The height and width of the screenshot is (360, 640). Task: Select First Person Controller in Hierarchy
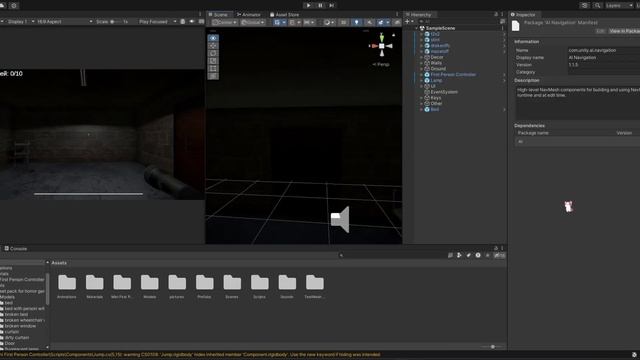[453, 75]
